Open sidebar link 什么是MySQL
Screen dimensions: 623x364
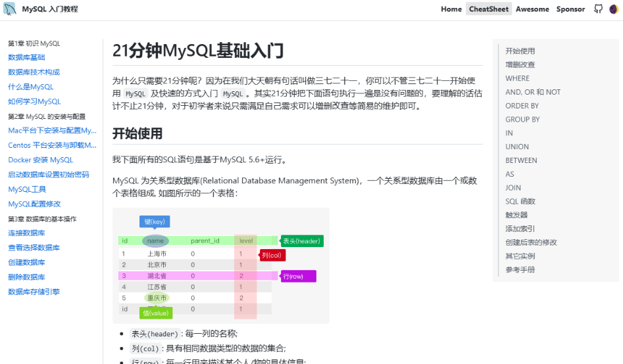(x=31, y=87)
